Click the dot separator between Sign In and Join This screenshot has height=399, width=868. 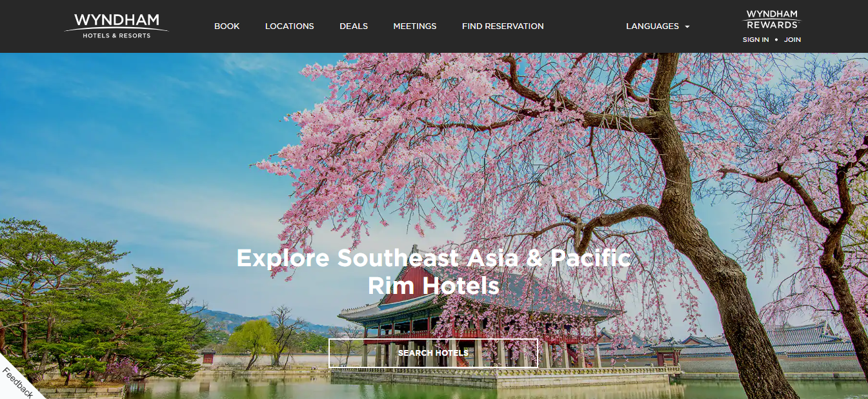coord(776,40)
